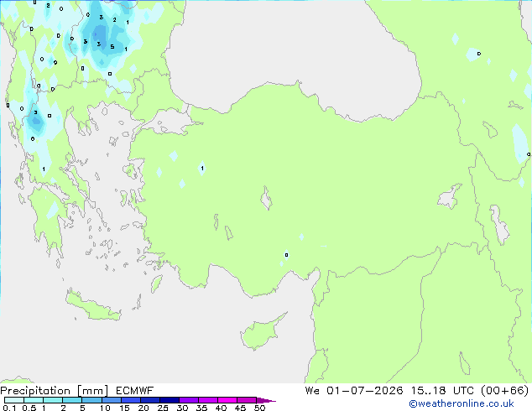Image resolution: width=532 pixels, height=411 pixels.
Task: Pick the 1–2 mm legend color
Action: click(x=53, y=400)
